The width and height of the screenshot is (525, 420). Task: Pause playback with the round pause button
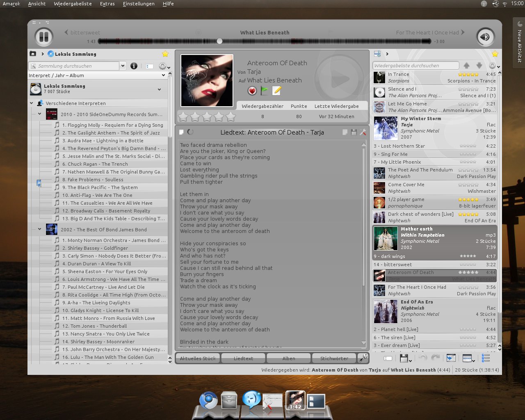(44, 37)
